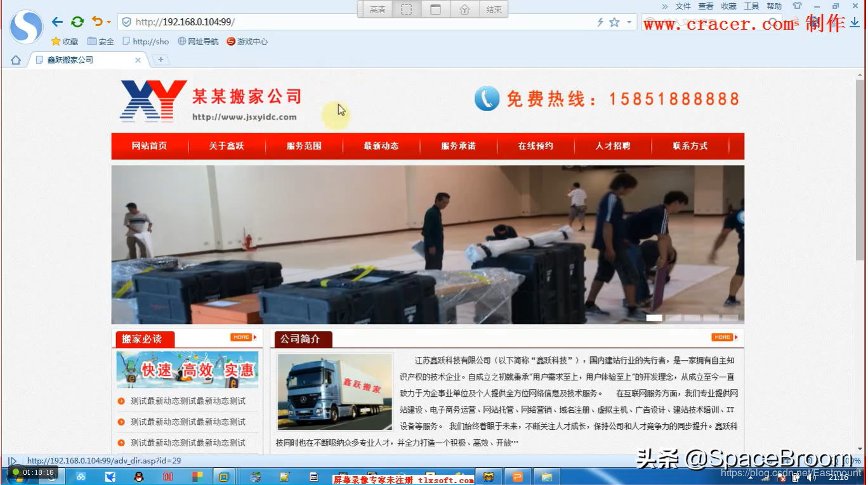Click the 高清 recorder button
868x485 pixels.
[x=378, y=10]
